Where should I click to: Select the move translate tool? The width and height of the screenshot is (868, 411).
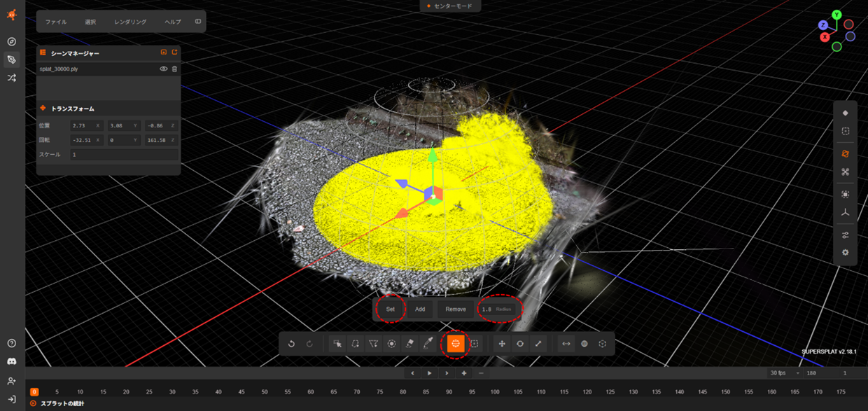502,344
